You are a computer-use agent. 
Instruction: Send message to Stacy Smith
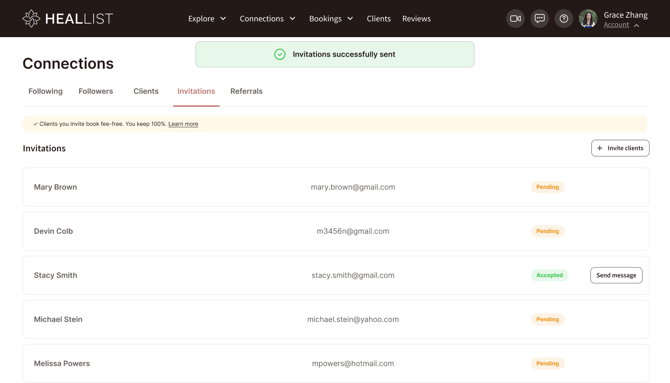(616, 275)
